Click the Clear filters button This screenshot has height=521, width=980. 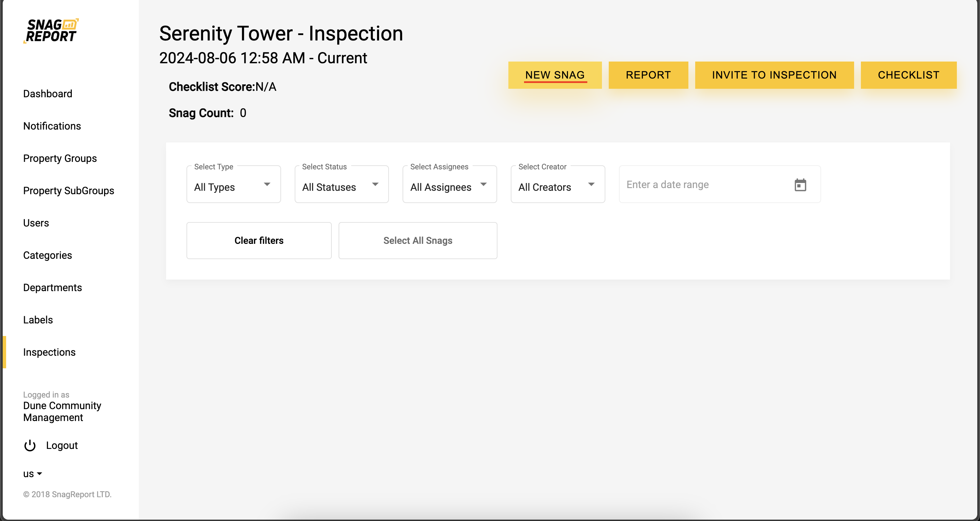[259, 241]
